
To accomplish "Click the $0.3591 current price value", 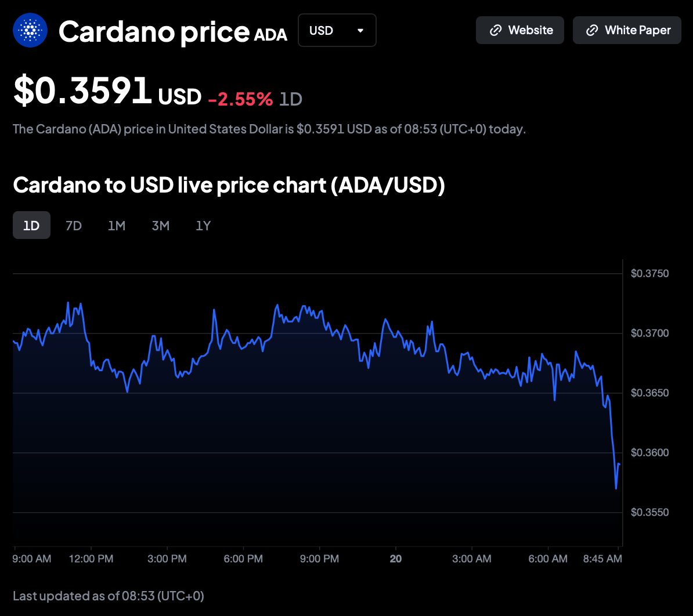I will 83,92.
